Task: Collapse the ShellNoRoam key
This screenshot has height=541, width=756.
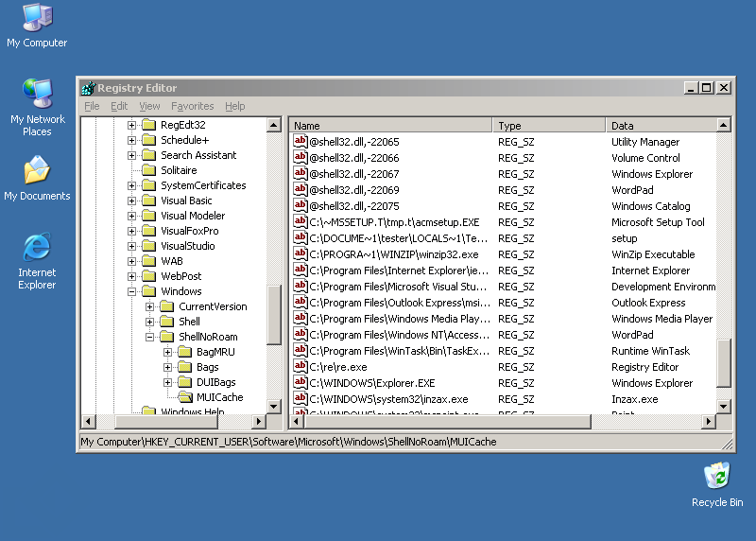Action: click(x=149, y=337)
